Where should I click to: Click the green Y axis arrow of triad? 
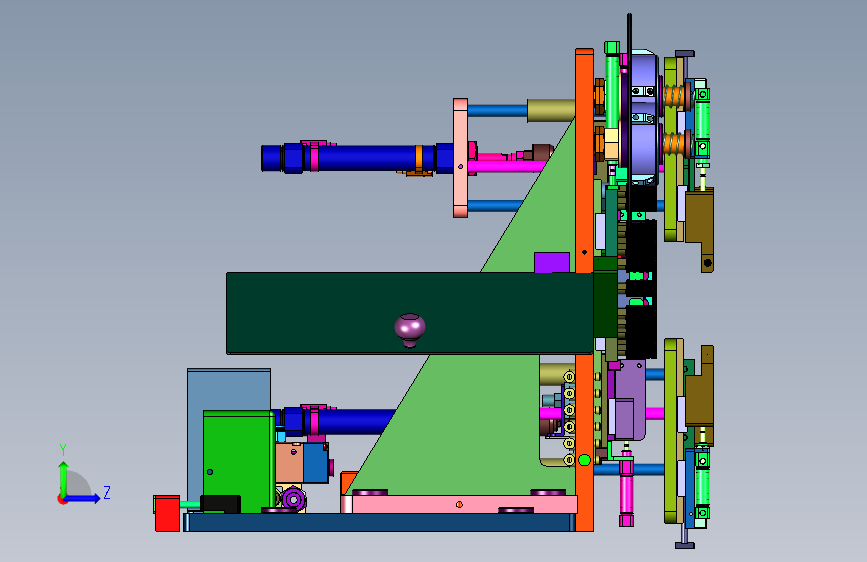[63, 478]
